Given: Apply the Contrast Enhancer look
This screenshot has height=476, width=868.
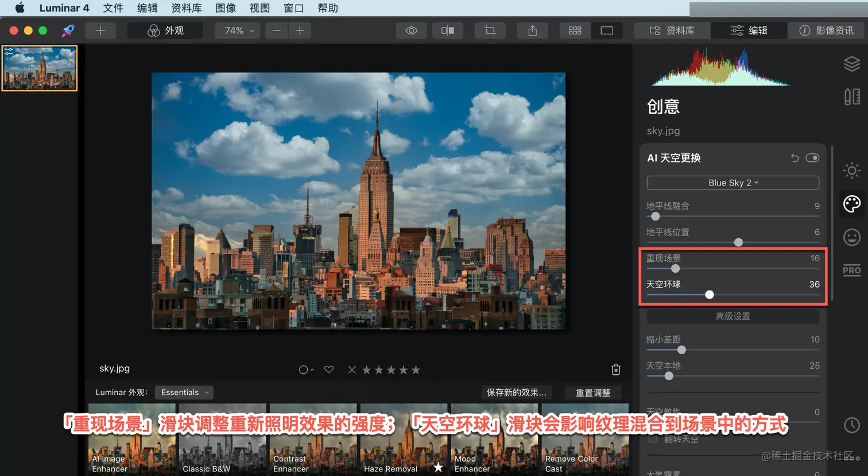Looking at the screenshot, I should coord(313,440).
